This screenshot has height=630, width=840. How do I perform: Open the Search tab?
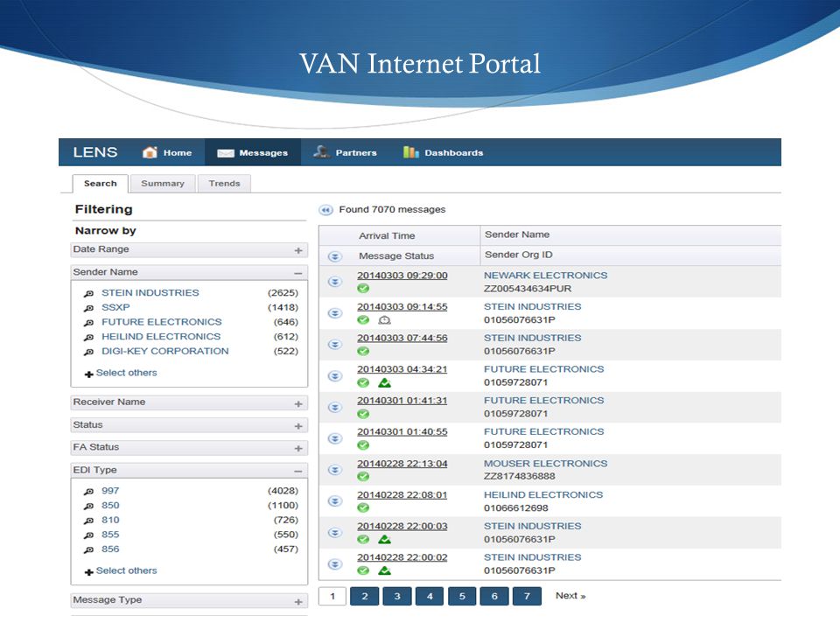100,183
